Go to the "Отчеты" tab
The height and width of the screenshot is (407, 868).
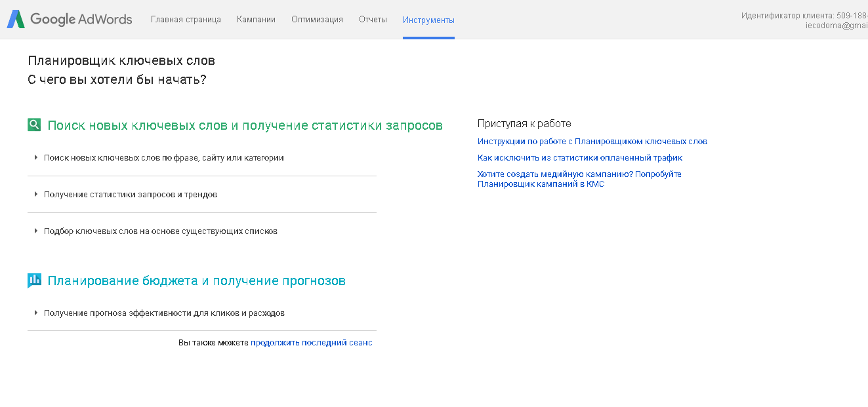(373, 19)
